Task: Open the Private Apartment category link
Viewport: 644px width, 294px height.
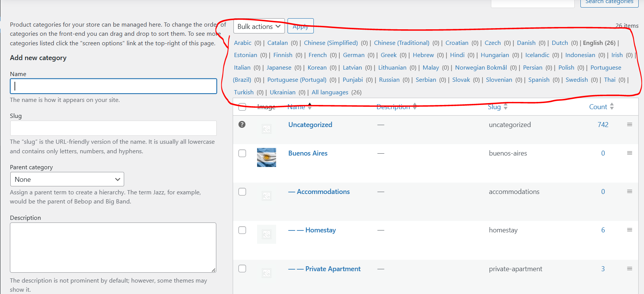Action: (x=333, y=269)
